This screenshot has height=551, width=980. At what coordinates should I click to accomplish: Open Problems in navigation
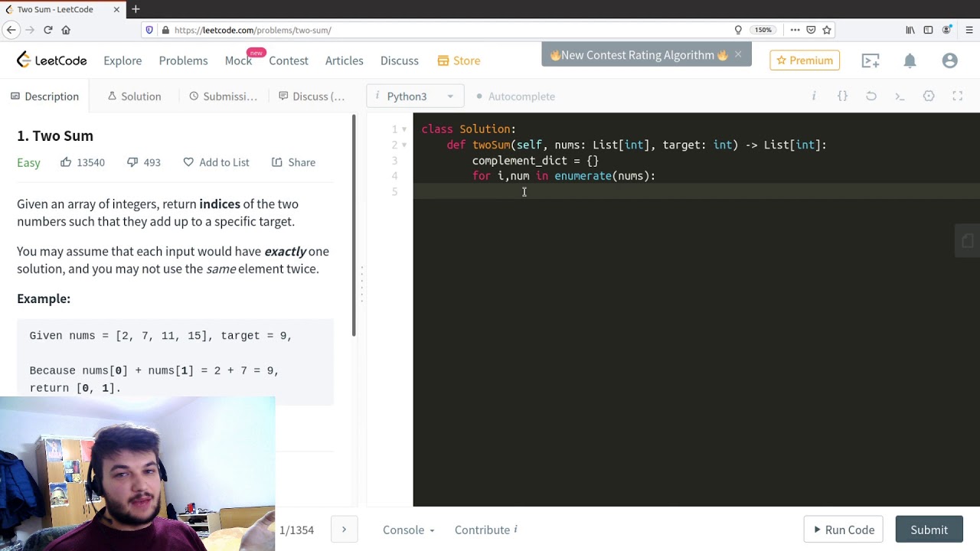(183, 60)
